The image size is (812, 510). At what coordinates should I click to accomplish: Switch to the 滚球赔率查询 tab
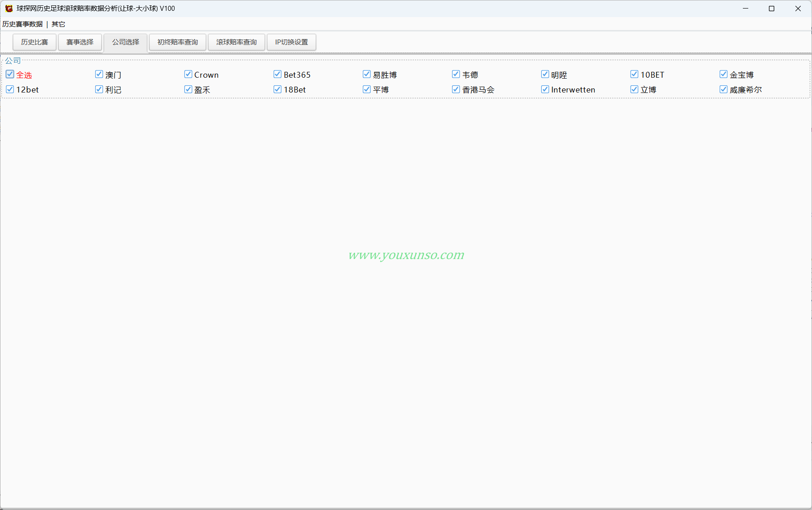pos(237,42)
